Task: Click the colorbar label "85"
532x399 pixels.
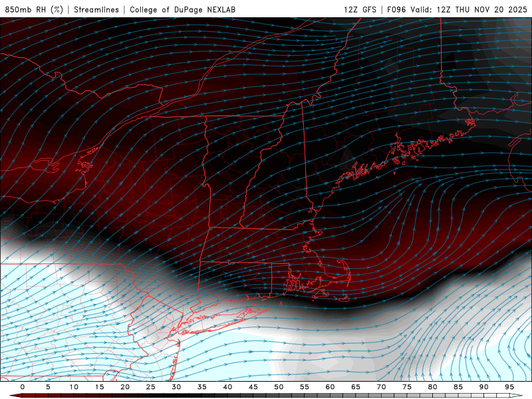Action: 458,387
